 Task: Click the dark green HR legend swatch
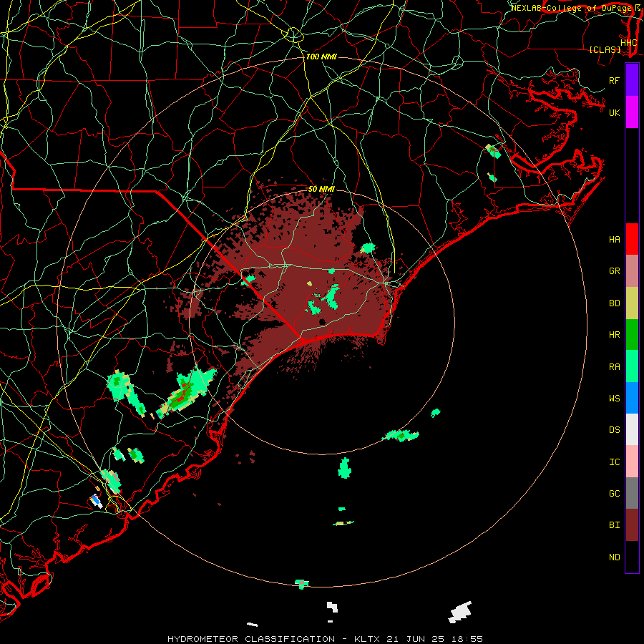[x=632, y=335]
